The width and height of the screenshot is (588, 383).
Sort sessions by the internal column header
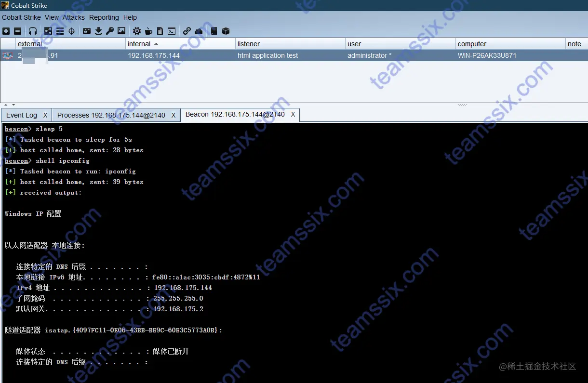click(x=180, y=44)
